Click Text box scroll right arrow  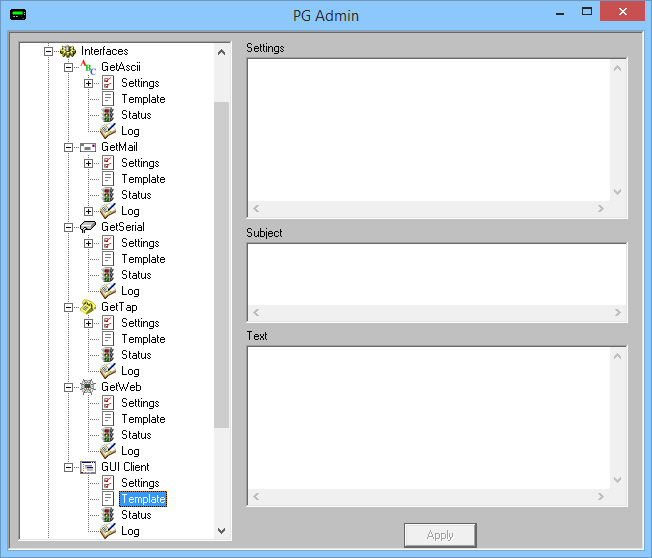coord(601,496)
